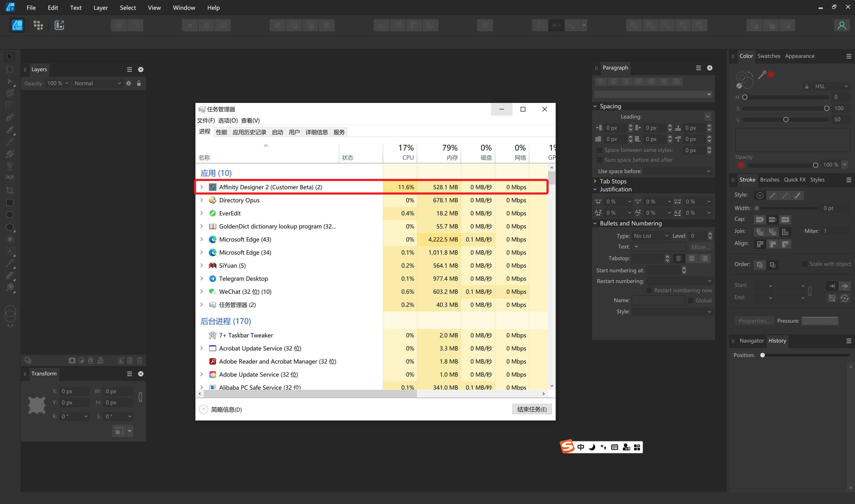
Task: Click 结束任务 end task button
Action: [532, 409]
